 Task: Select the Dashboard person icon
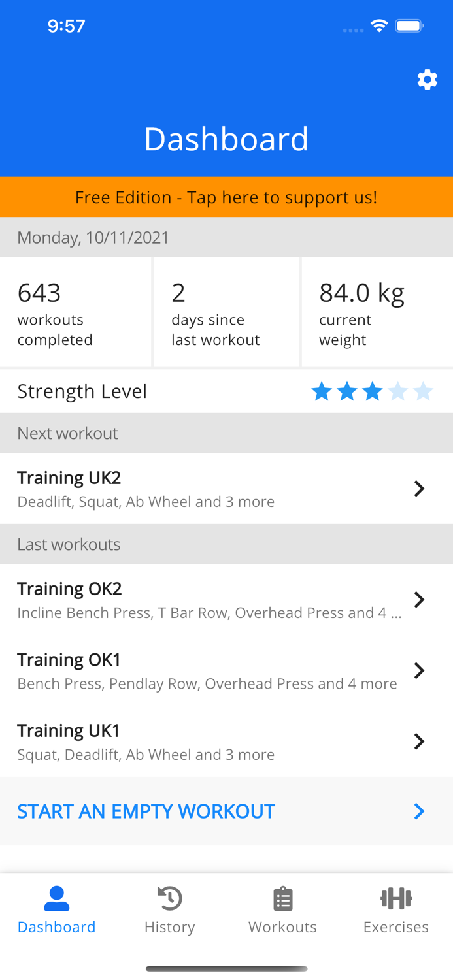[x=56, y=898]
